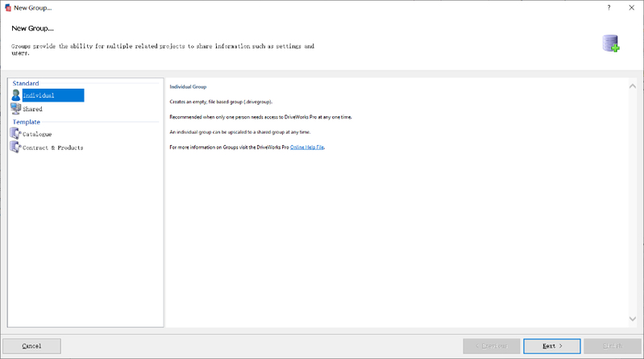Click text 'Creates an empty, file based group'

[x=221, y=102]
